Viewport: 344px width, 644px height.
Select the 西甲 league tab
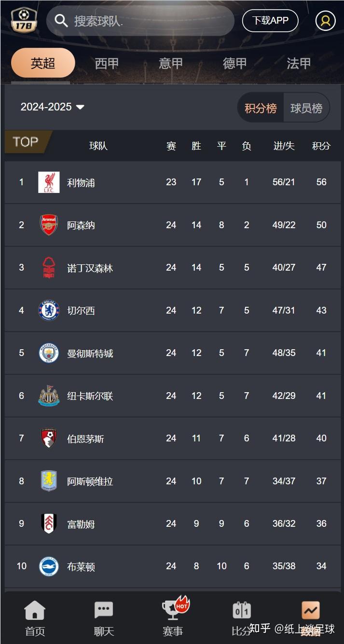107,63
